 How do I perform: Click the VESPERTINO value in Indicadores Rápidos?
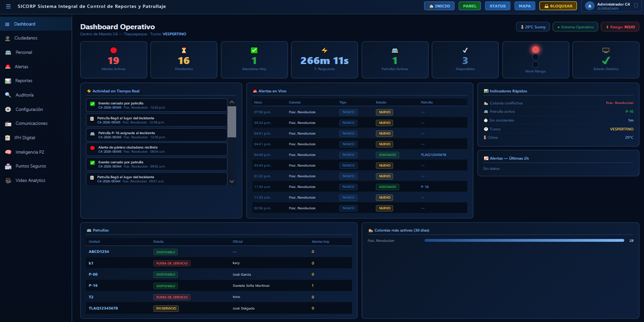pos(622,129)
